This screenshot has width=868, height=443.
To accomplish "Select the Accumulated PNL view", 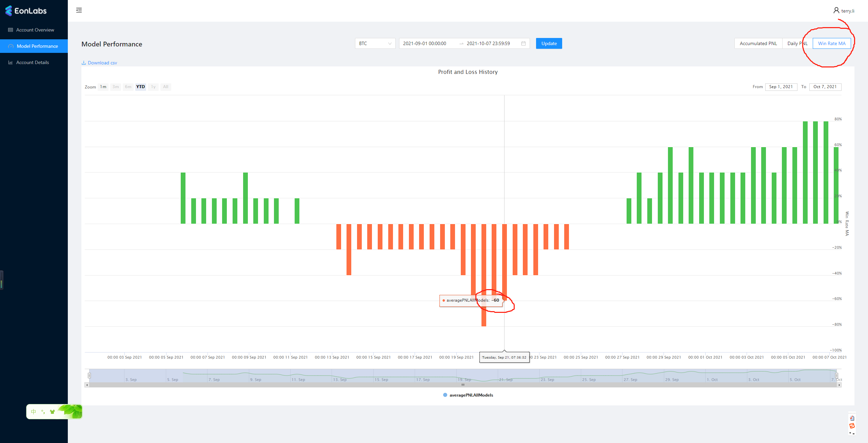I will point(758,43).
